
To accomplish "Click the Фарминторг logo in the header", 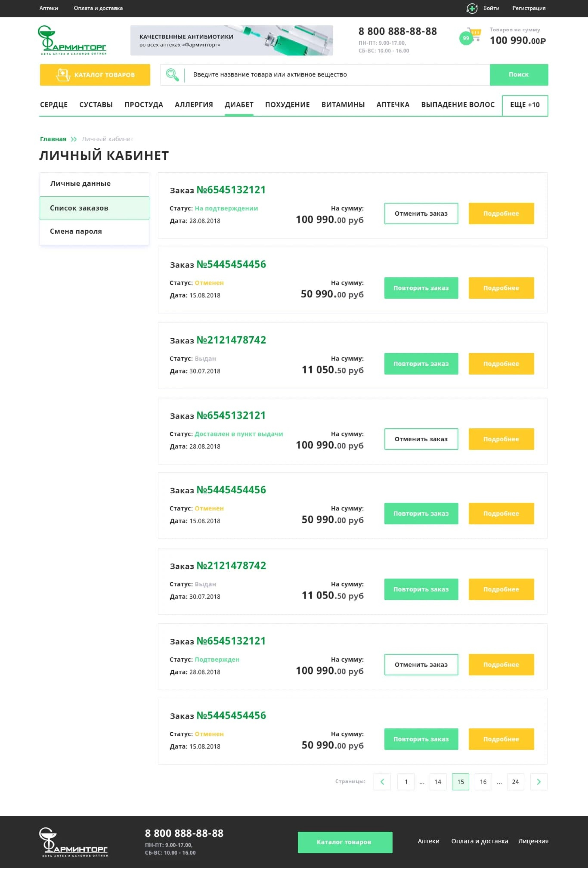I will [x=72, y=40].
